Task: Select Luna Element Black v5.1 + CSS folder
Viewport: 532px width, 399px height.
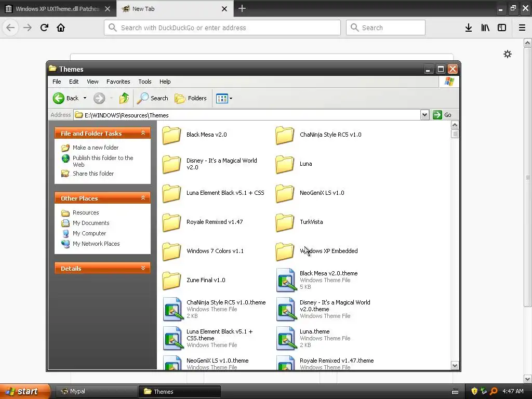Action: [x=213, y=193]
